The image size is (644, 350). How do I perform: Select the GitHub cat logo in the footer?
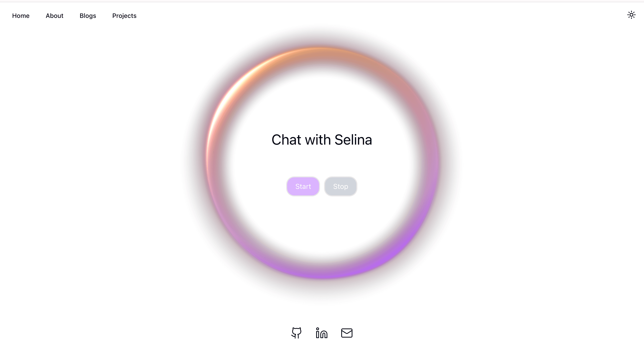[x=296, y=333]
